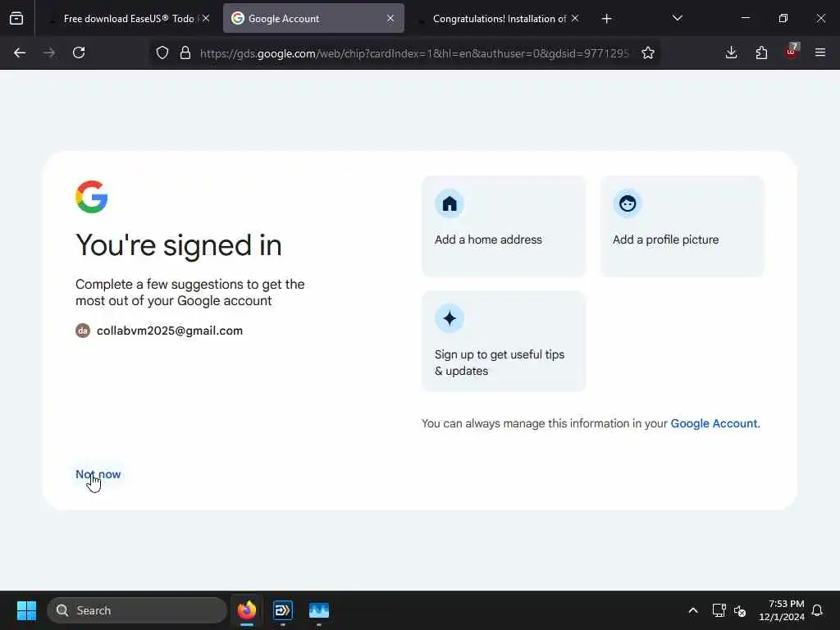
Task: Open the clock showing 7:53 PM
Action: [x=782, y=610]
